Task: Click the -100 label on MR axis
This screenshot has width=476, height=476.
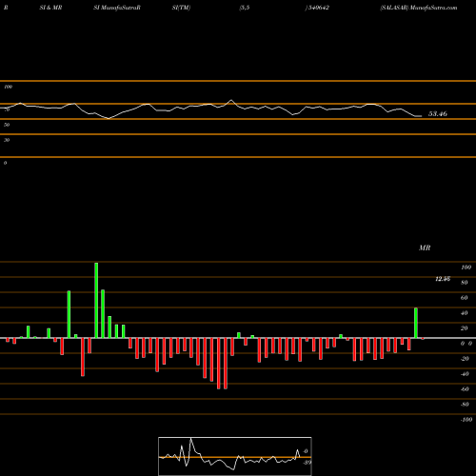Action: click(x=466, y=420)
